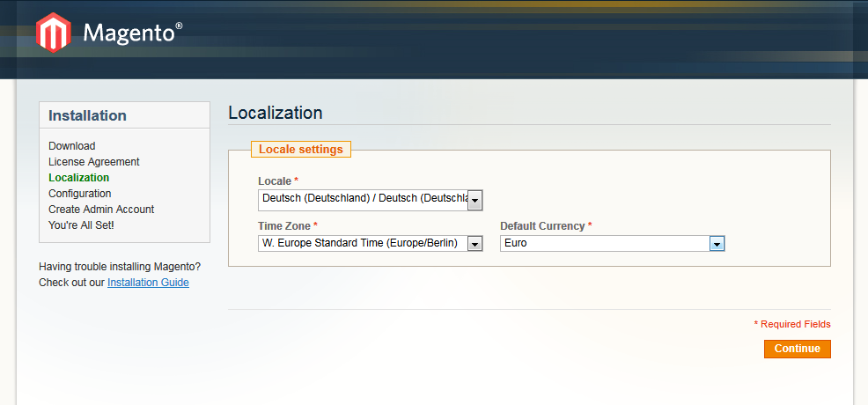Select the You're All Set! step
Viewport: 868px width, 405px height.
81,225
